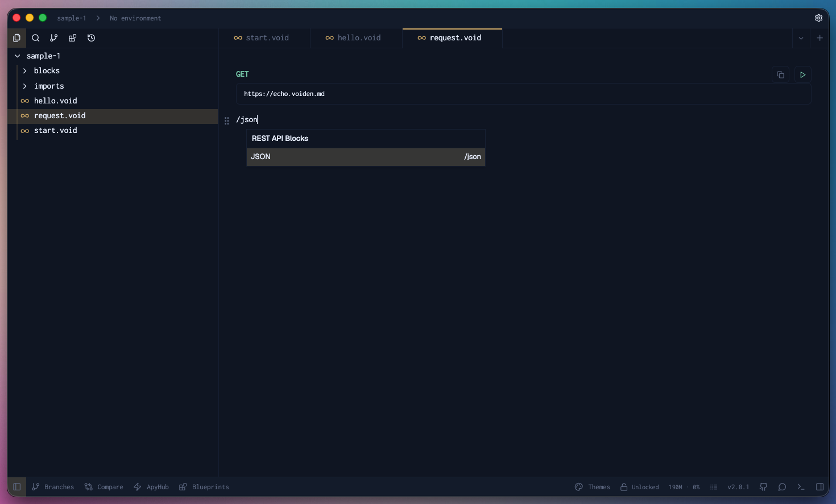Switch to hello.void tab
The image size is (836, 504).
point(356,38)
